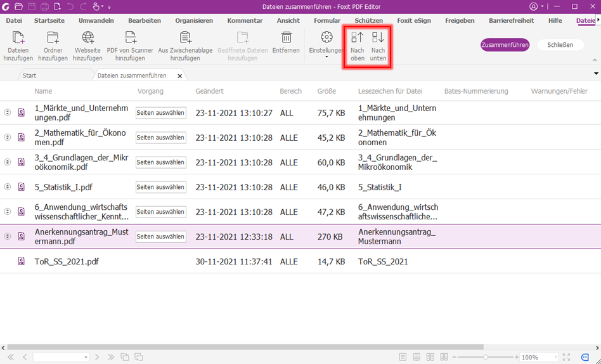
Task: Click the new document icon in title bar
Action: [57, 6]
